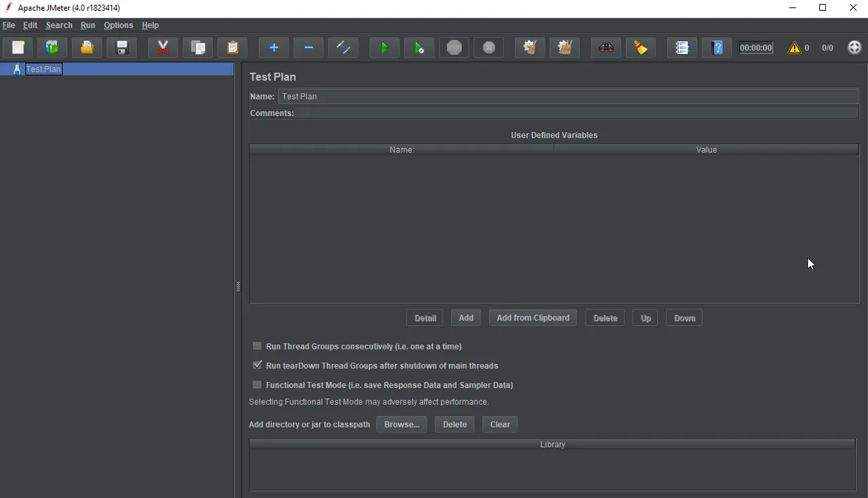Click the Comments input field
The width and height of the screenshot is (868, 498).
(578, 113)
